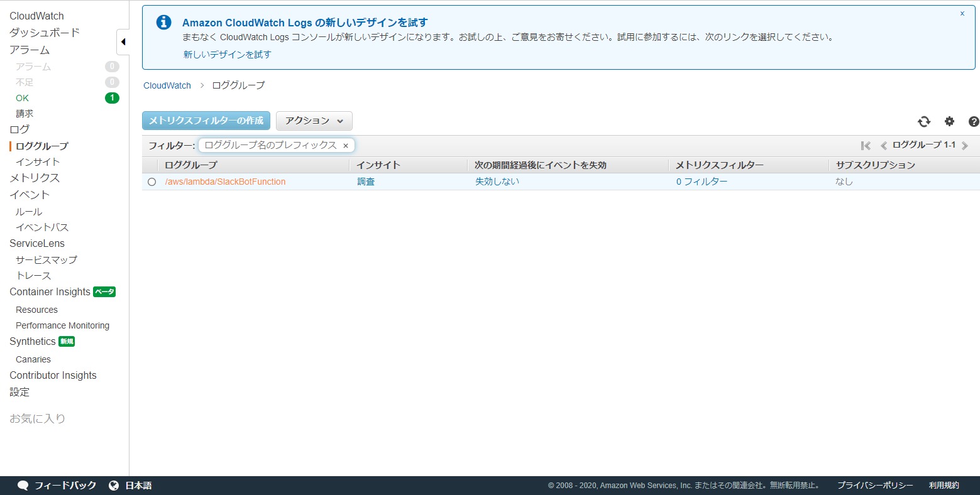This screenshot has width=980, height=495.
Task: Collapse the sidebar with the arrow
Action: pyautogui.click(x=123, y=42)
